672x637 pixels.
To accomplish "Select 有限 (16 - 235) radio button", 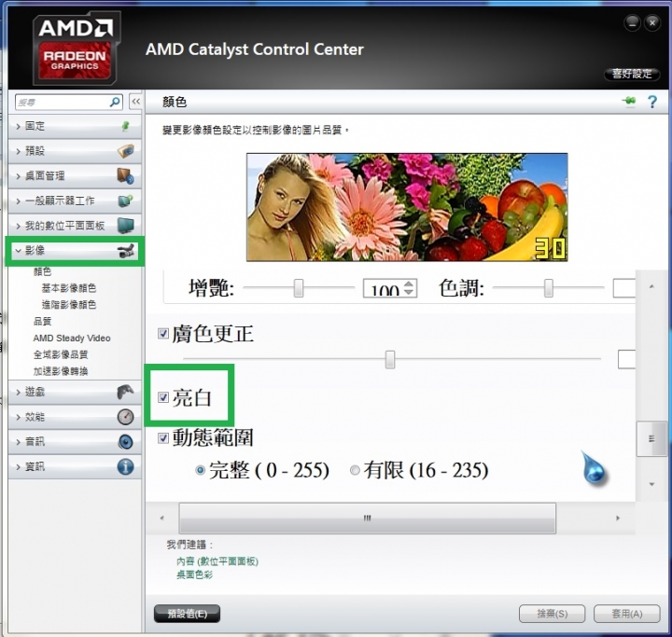I will pos(355,470).
